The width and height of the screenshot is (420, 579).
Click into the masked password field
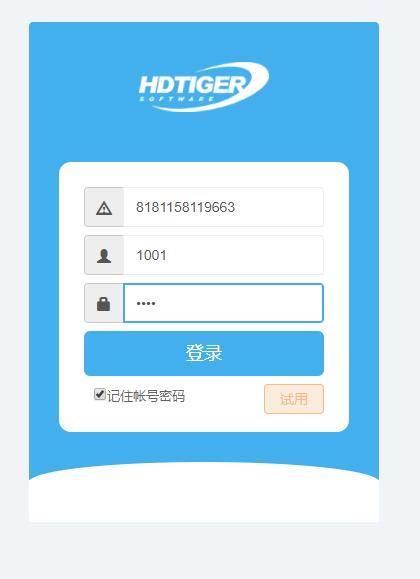coord(223,303)
